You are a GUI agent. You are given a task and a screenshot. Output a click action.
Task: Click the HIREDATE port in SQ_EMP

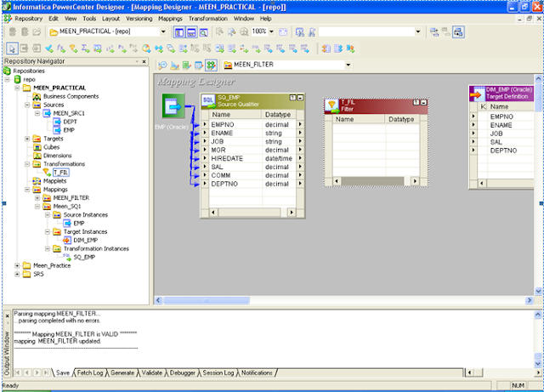[x=227, y=158]
